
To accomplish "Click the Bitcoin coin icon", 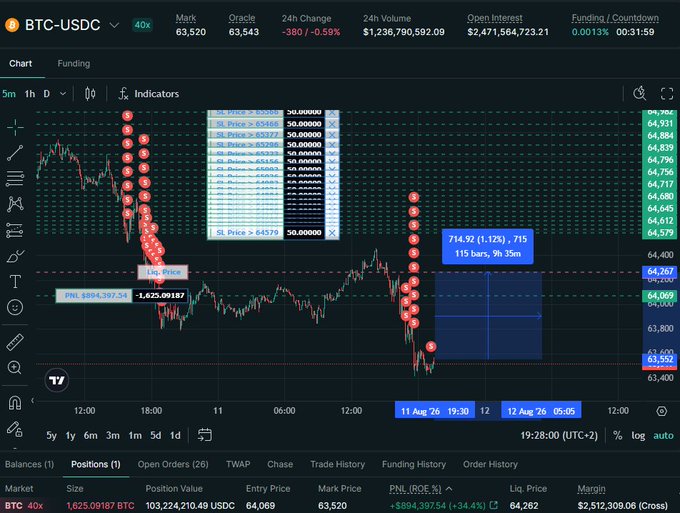I will pyautogui.click(x=12, y=25).
